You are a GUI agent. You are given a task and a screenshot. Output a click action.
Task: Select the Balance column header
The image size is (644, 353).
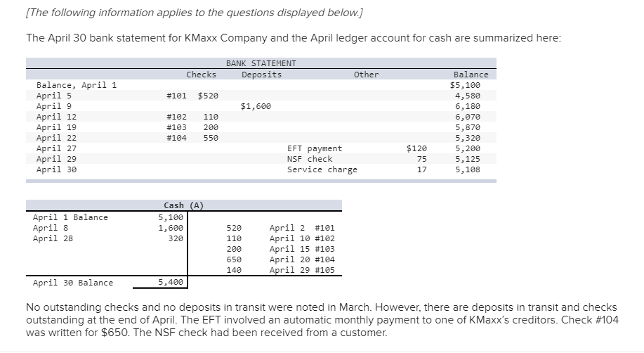point(471,75)
